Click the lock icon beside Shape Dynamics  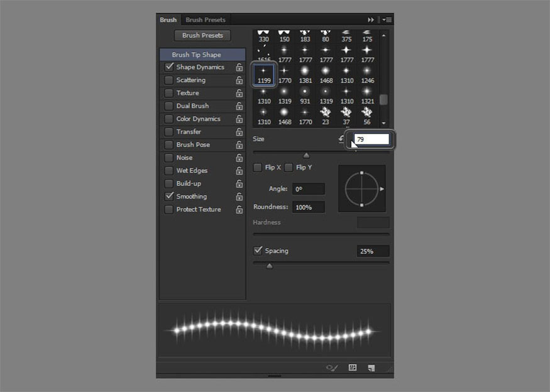239,67
